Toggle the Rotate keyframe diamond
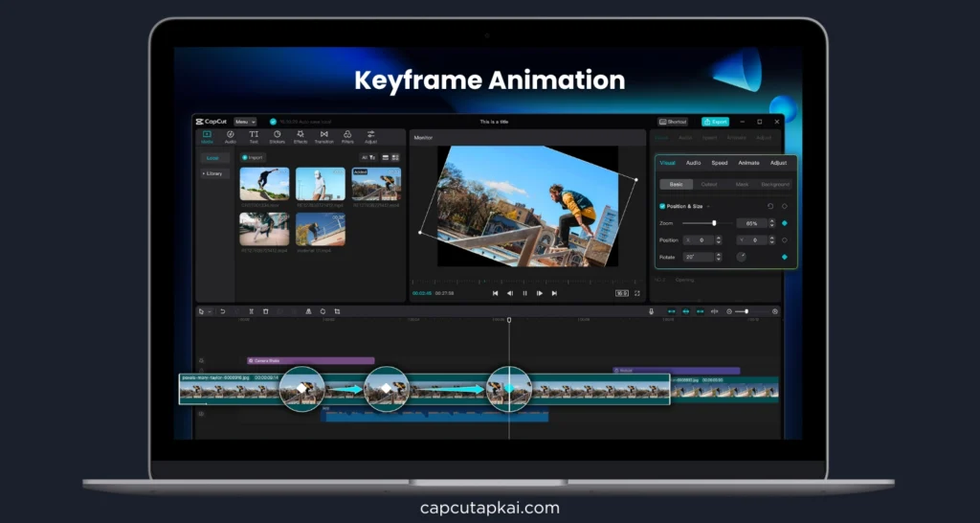The image size is (980, 523). coord(785,257)
